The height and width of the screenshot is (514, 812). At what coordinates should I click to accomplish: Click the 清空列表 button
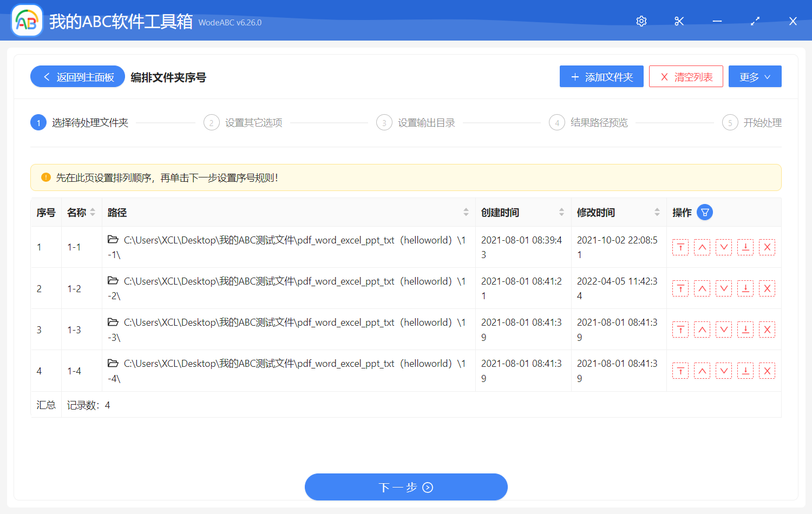pos(686,76)
